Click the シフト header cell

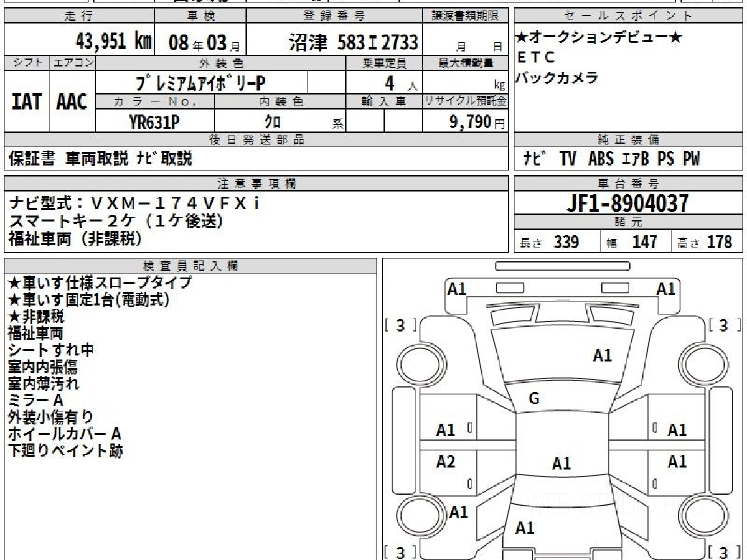point(27,63)
